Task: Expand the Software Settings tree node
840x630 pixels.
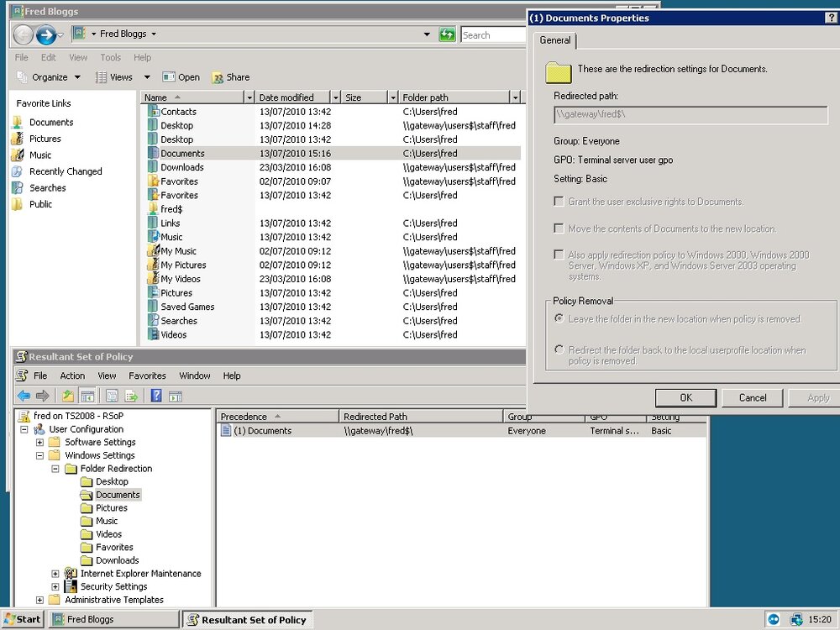Action: pyautogui.click(x=39, y=443)
